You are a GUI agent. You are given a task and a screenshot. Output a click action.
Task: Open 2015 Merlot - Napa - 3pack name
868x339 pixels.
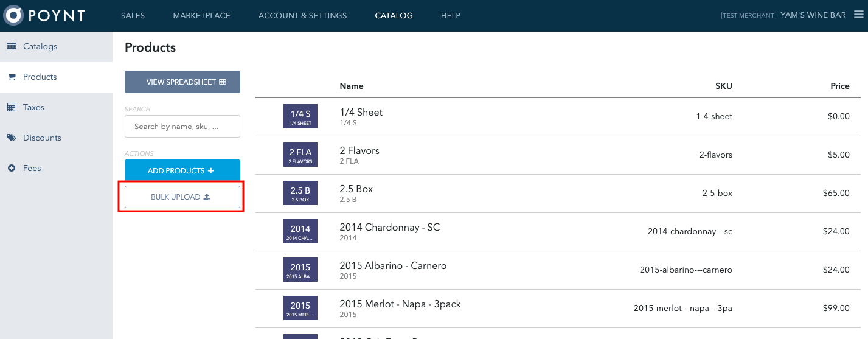(x=400, y=304)
